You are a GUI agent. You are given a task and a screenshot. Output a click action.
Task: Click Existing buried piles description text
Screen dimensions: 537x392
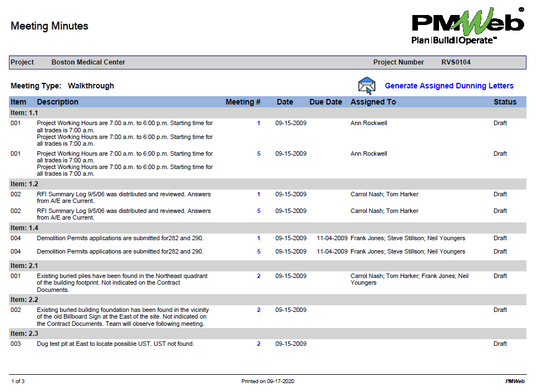[x=122, y=283]
